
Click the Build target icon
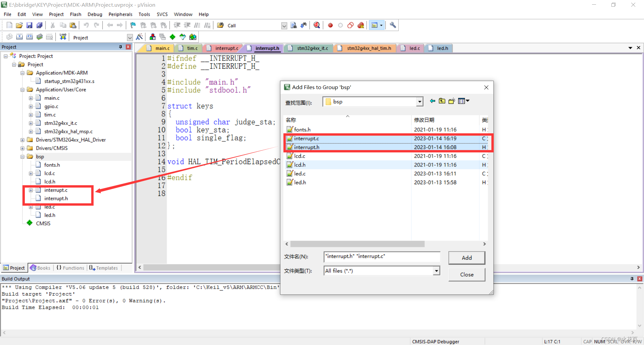point(19,37)
